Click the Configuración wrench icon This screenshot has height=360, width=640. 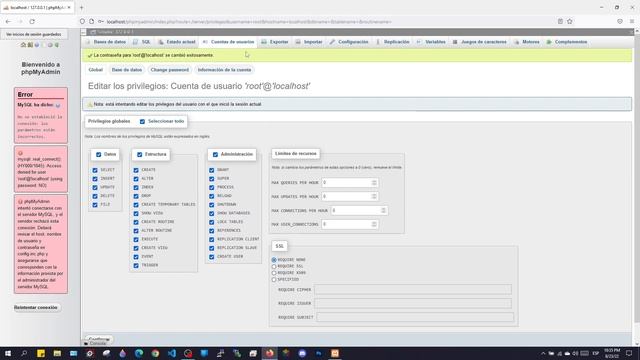coord(332,42)
